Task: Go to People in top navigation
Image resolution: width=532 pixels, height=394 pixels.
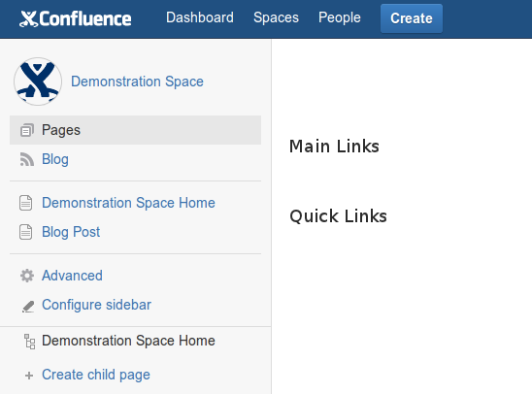Action: [x=339, y=17]
